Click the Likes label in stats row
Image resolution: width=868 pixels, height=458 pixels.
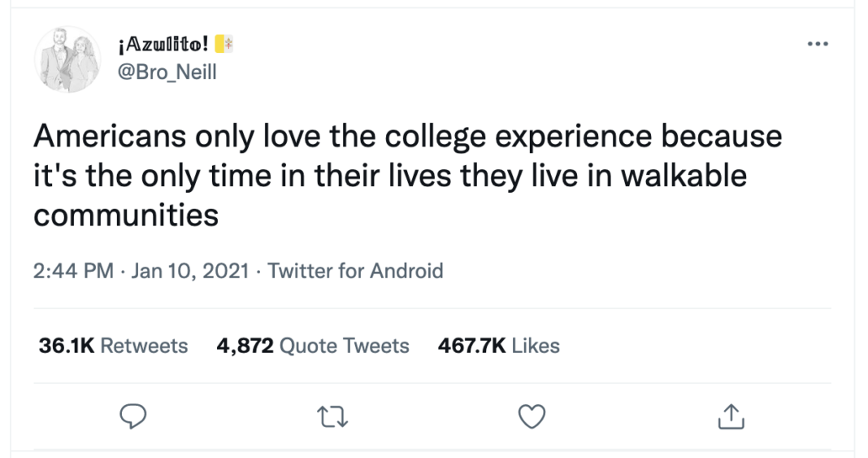536,346
